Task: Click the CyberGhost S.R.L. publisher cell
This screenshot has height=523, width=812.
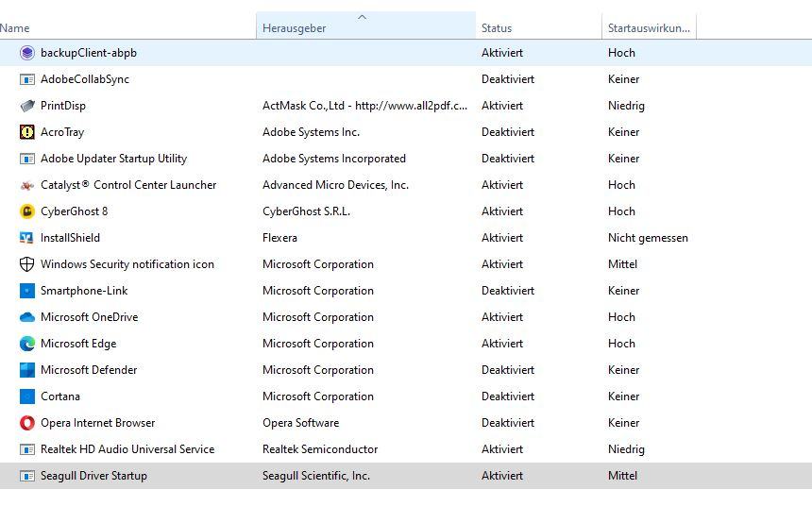Action: tap(306, 211)
